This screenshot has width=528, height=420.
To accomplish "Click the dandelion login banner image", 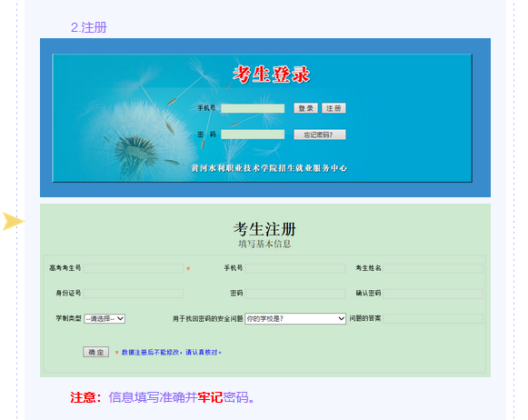I will pyautogui.click(x=262, y=118).
